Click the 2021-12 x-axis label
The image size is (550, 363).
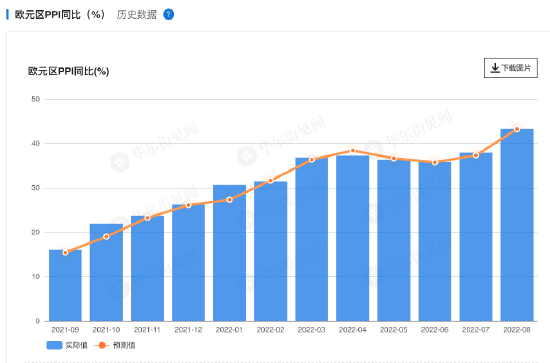tap(188, 330)
